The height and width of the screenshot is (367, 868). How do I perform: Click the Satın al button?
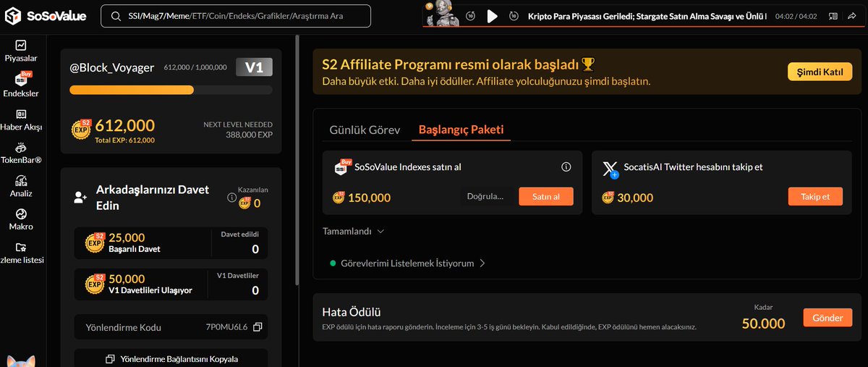pos(546,196)
